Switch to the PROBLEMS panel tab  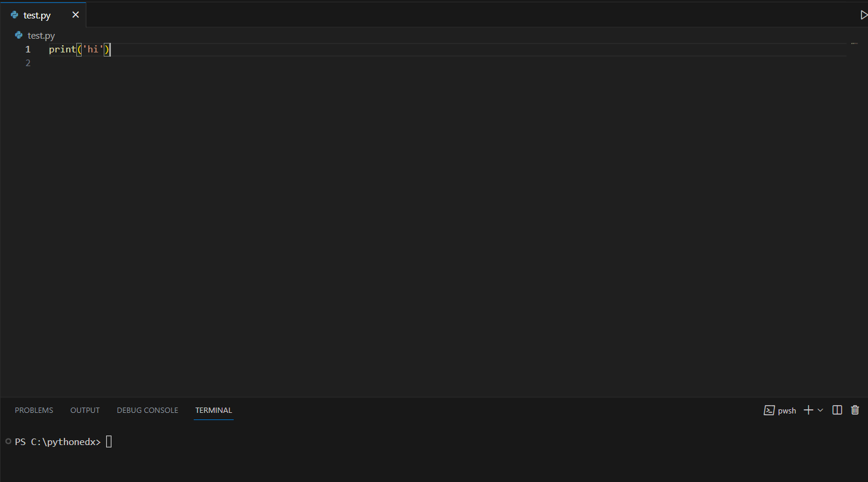coord(34,411)
